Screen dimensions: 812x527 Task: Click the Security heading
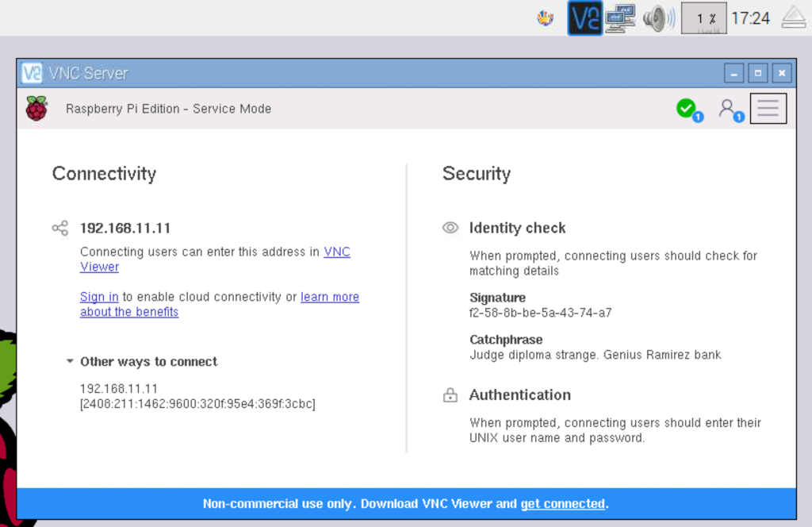click(x=477, y=174)
